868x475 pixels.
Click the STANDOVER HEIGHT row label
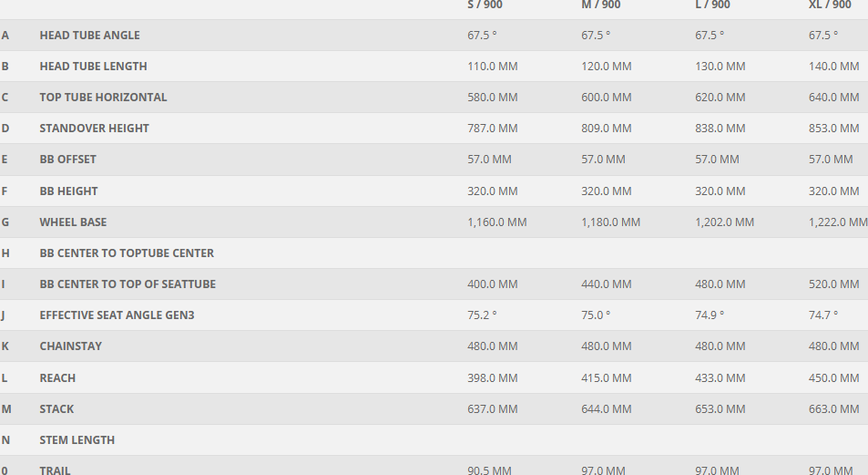(94, 129)
